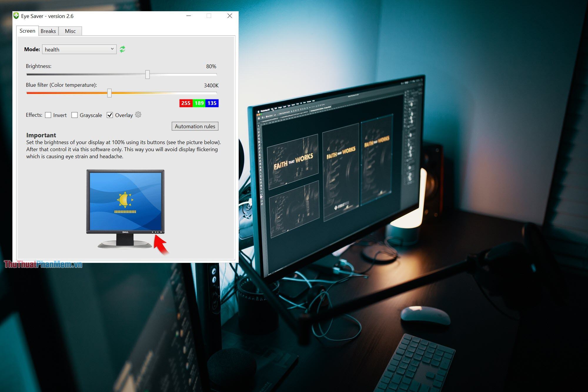Image resolution: width=588 pixels, height=392 pixels.
Task: Click the Blue filter color temperature slider
Action: (110, 93)
